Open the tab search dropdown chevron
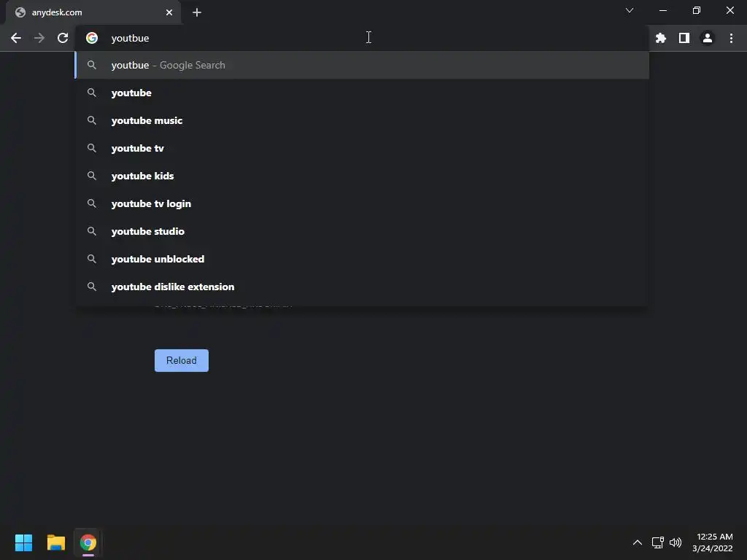Screen dimensions: 747x560 630,10
